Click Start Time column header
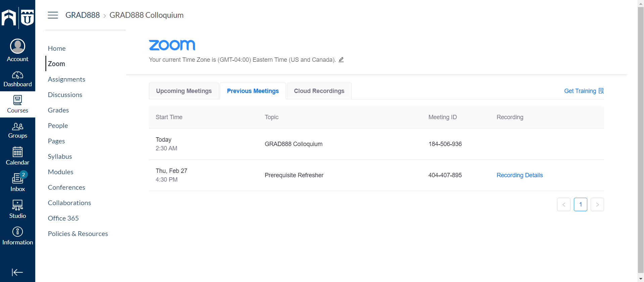Screen dimensions: 644x282 [x=169, y=117]
